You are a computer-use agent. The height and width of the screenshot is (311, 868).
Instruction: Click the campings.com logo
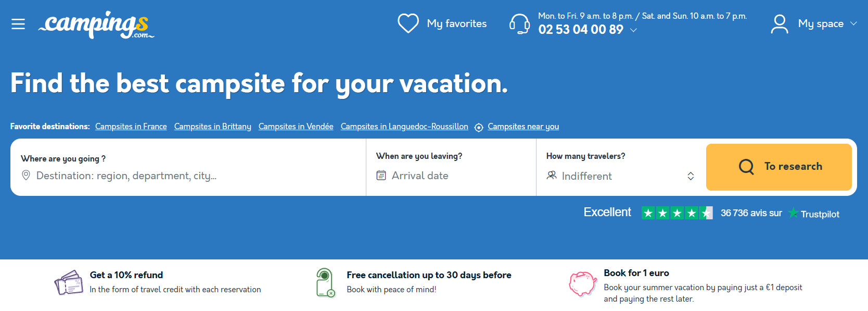coord(96,24)
